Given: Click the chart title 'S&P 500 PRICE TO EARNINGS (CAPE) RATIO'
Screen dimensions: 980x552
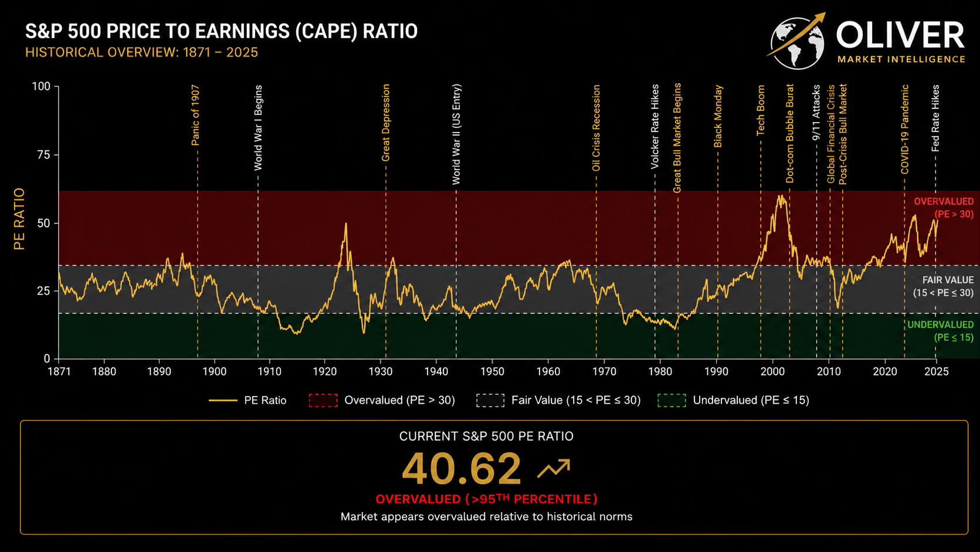Looking at the screenshot, I should point(222,31).
